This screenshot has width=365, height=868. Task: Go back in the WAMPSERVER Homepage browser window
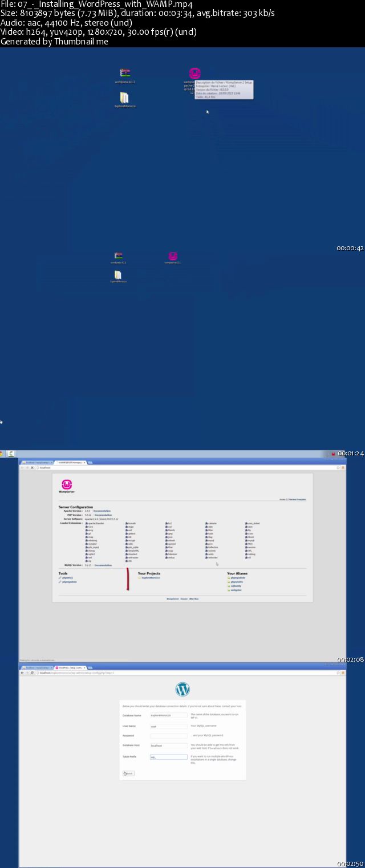coord(22,467)
